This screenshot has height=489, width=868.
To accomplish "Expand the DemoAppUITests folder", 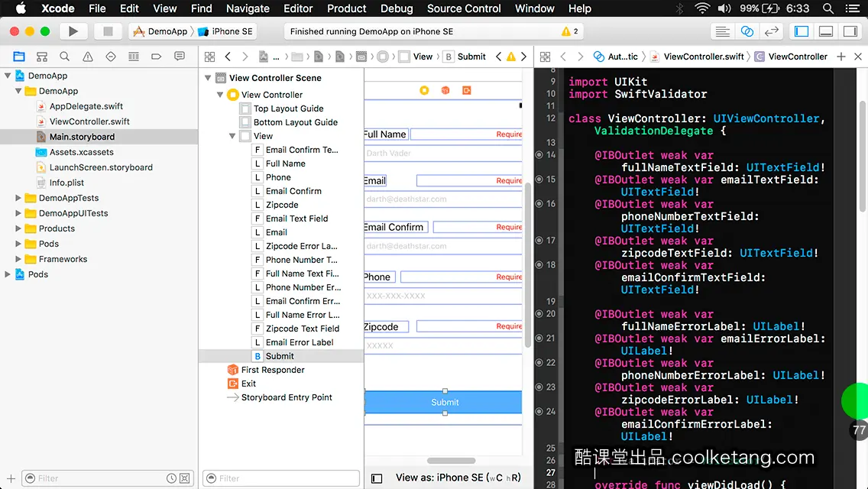I will (x=18, y=213).
